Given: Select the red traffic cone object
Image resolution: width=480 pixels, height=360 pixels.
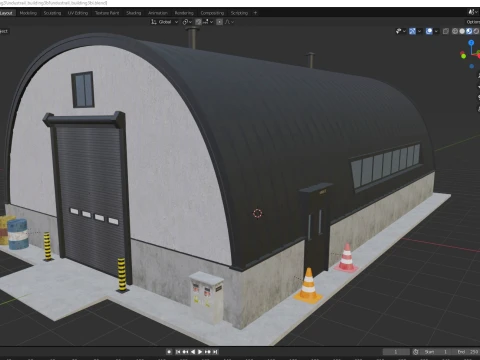Looking at the screenshot, I should pos(347,258).
